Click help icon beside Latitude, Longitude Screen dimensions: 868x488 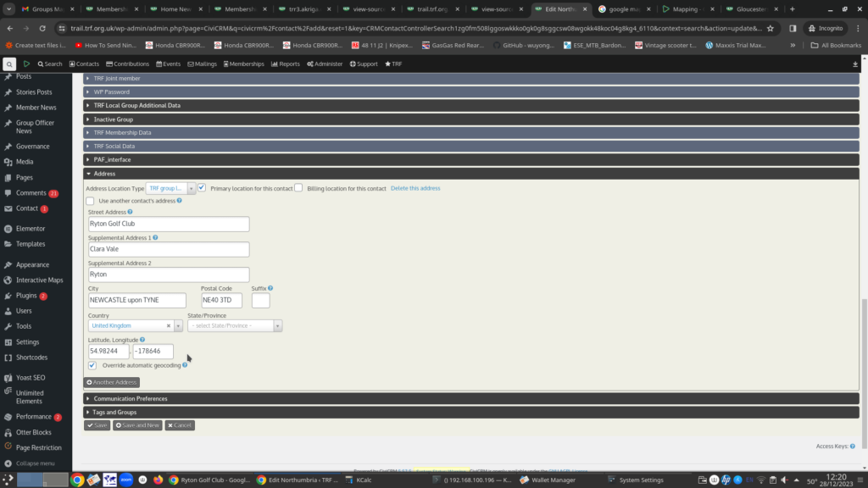coord(142,340)
